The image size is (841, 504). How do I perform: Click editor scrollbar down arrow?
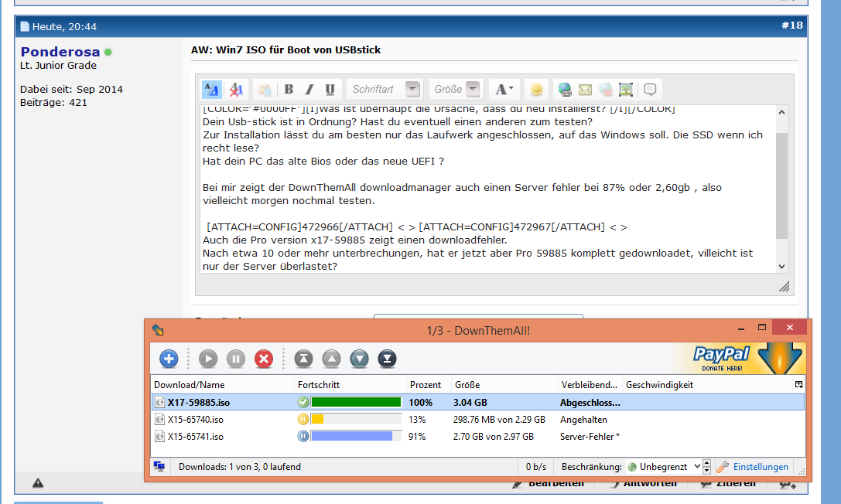(781, 266)
